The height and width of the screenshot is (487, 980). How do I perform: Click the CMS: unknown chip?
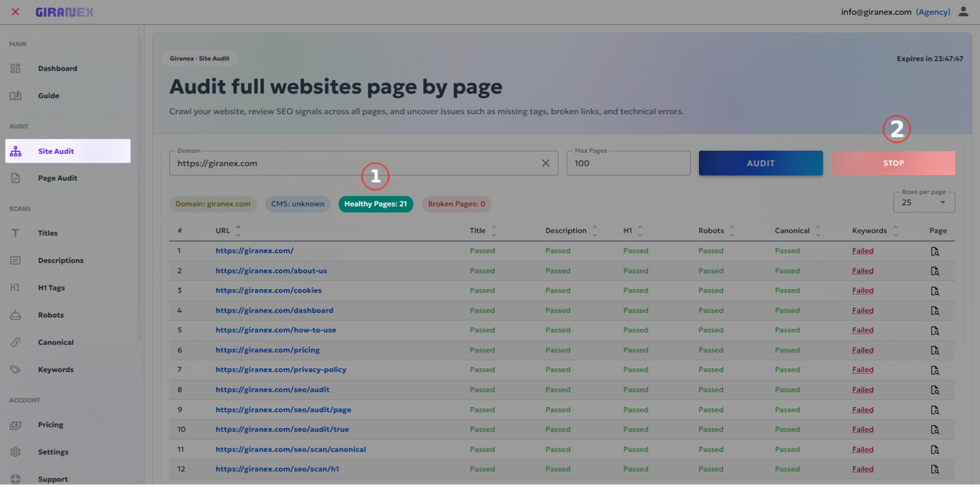pos(298,204)
